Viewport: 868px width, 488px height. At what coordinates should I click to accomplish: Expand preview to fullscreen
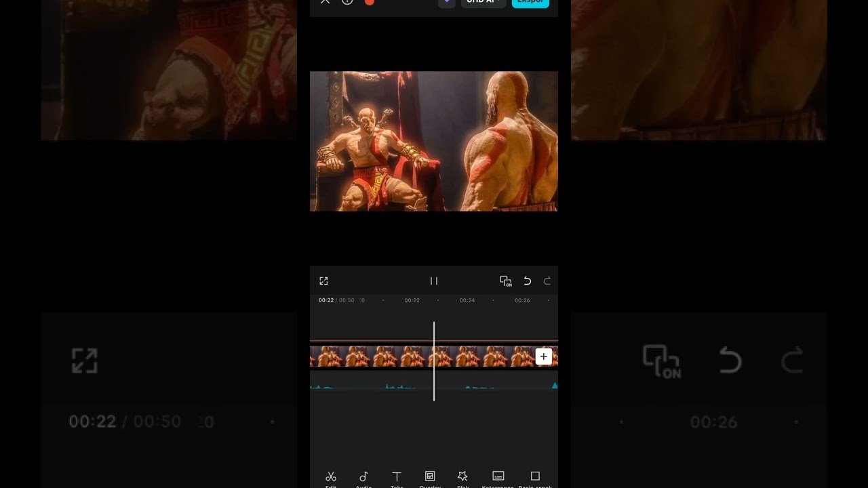coord(323,281)
